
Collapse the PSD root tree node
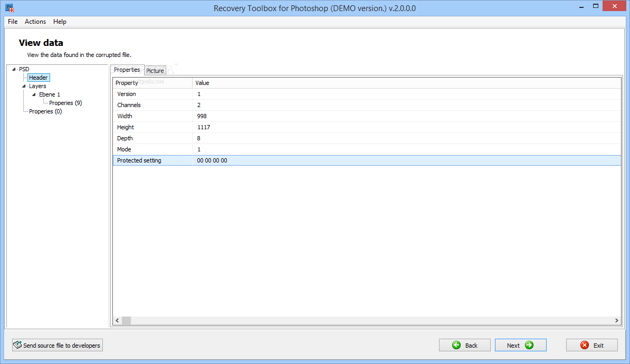coord(14,69)
